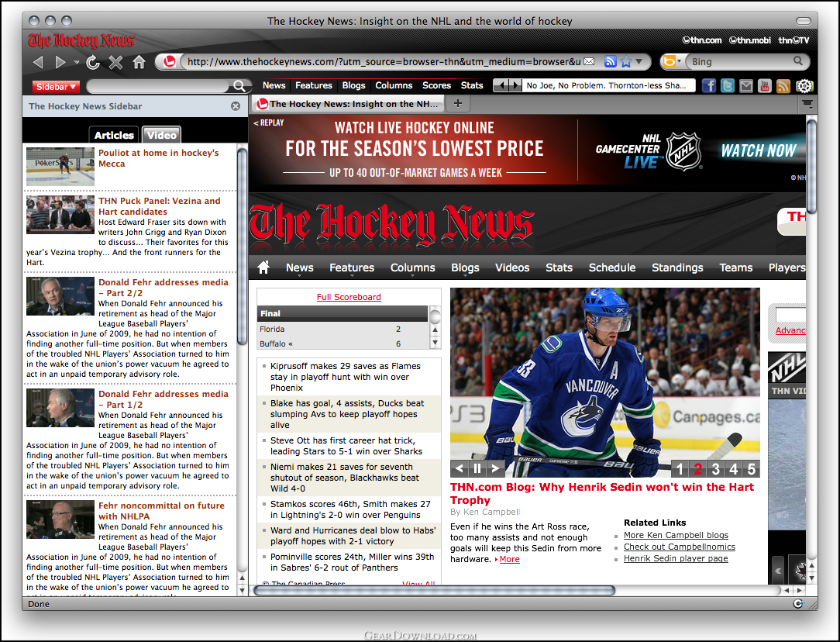Click the address bar URL field
Screen dimensions: 840x642
click(x=384, y=61)
